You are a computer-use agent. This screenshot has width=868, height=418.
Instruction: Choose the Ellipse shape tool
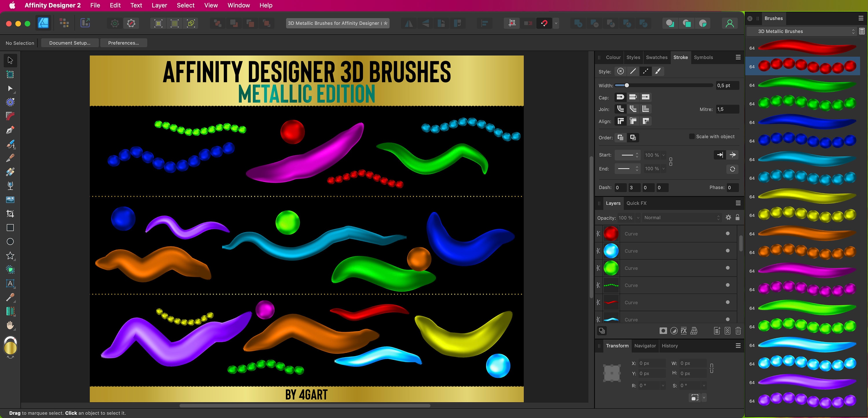coord(10,242)
